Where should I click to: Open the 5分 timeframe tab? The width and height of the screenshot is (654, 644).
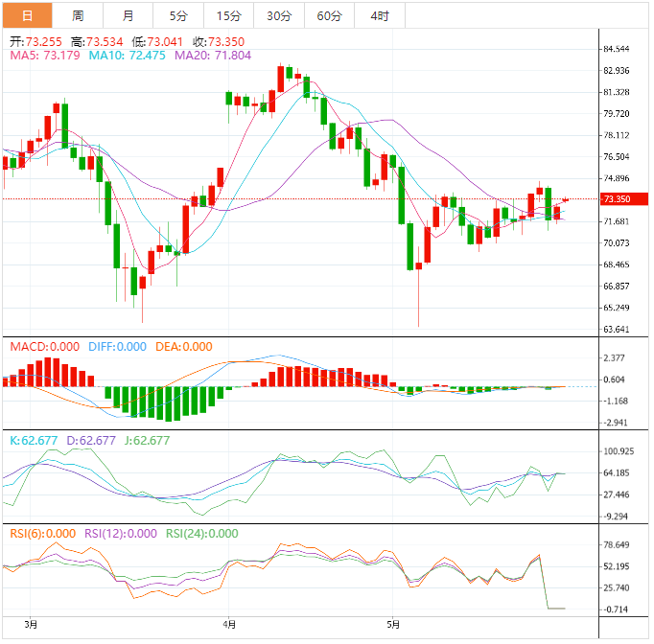pyautogui.click(x=178, y=15)
